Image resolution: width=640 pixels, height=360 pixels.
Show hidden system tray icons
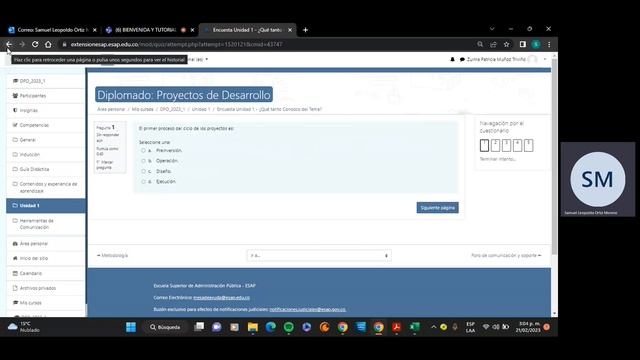(x=433, y=327)
